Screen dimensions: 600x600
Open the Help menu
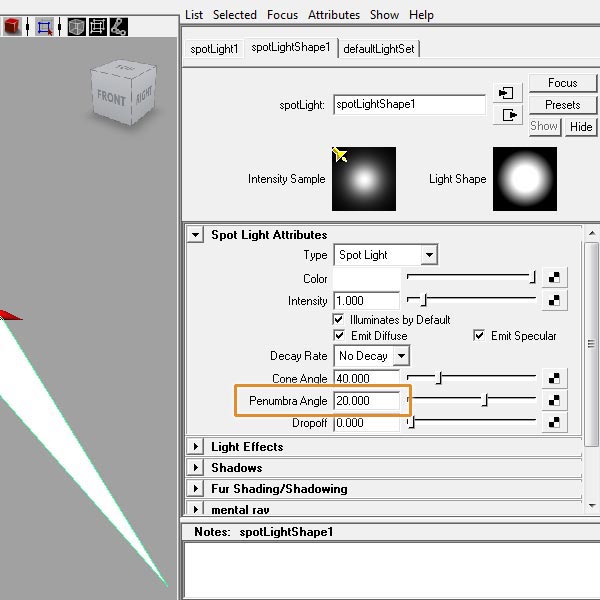421,15
